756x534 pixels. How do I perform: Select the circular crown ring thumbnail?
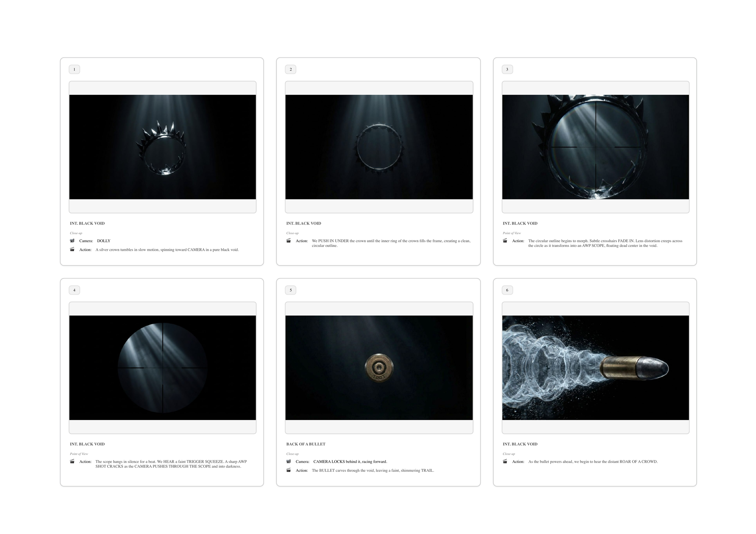379,147
